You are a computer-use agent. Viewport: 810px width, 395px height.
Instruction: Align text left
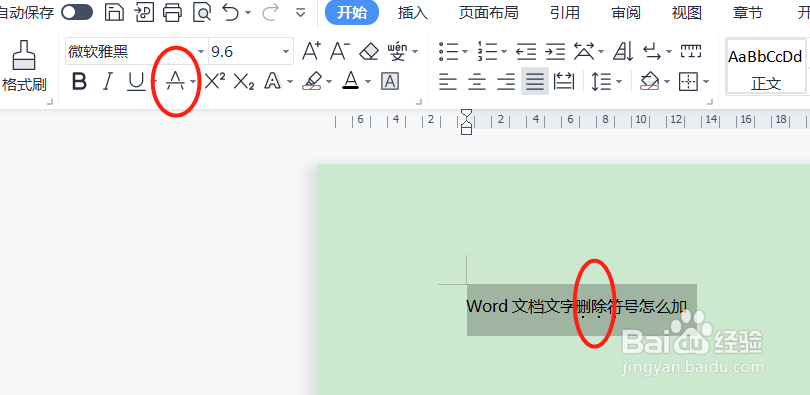click(448, 81)
